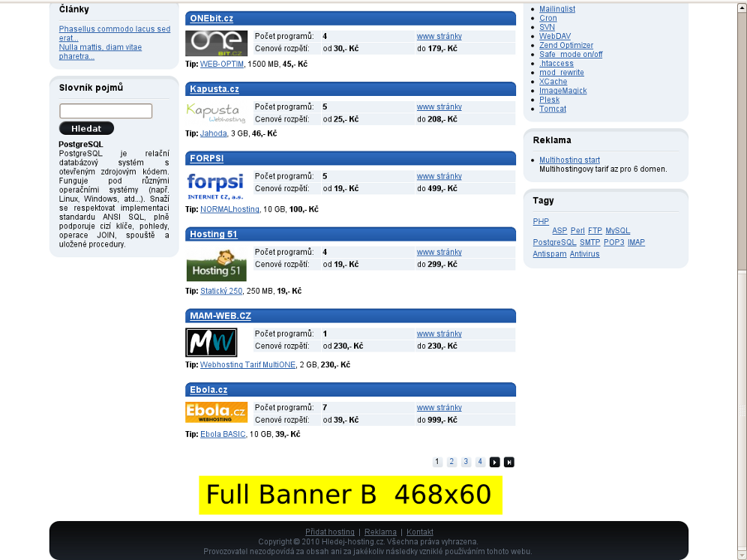Open Přidat hosting footer link
This screenshot has width=747, height=560.
[330, 532]
